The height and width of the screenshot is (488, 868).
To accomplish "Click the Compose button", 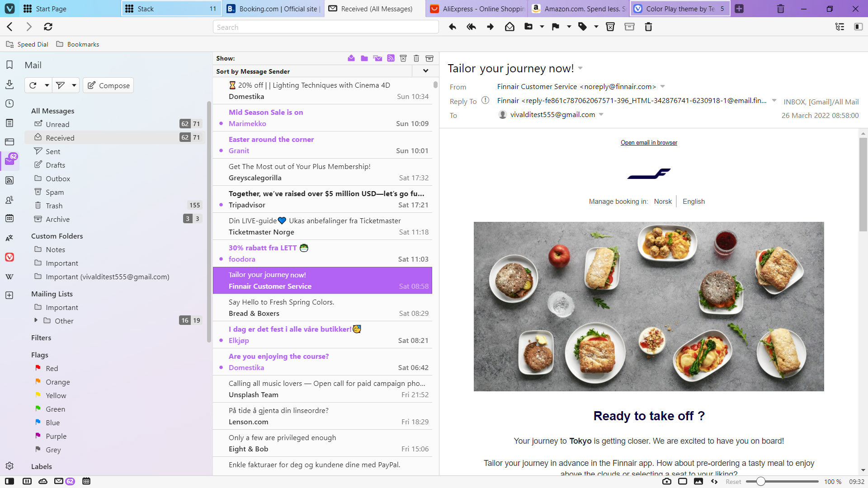I will pos(108,85).
